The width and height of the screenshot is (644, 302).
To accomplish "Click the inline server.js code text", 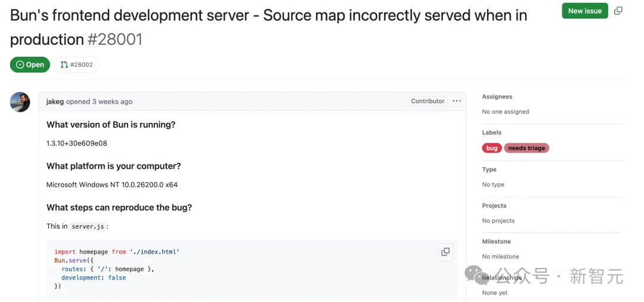I will tap(88, 227).
